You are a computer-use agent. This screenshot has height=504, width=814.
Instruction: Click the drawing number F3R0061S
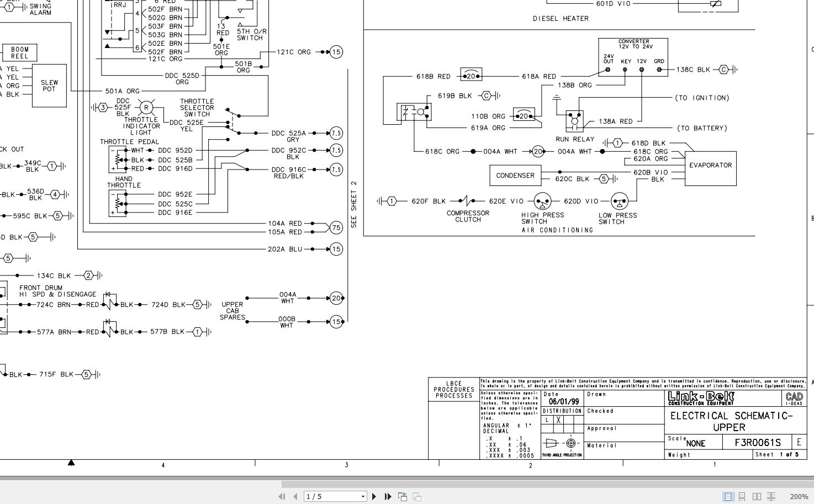pyautogui.click(x=757, y=442)
